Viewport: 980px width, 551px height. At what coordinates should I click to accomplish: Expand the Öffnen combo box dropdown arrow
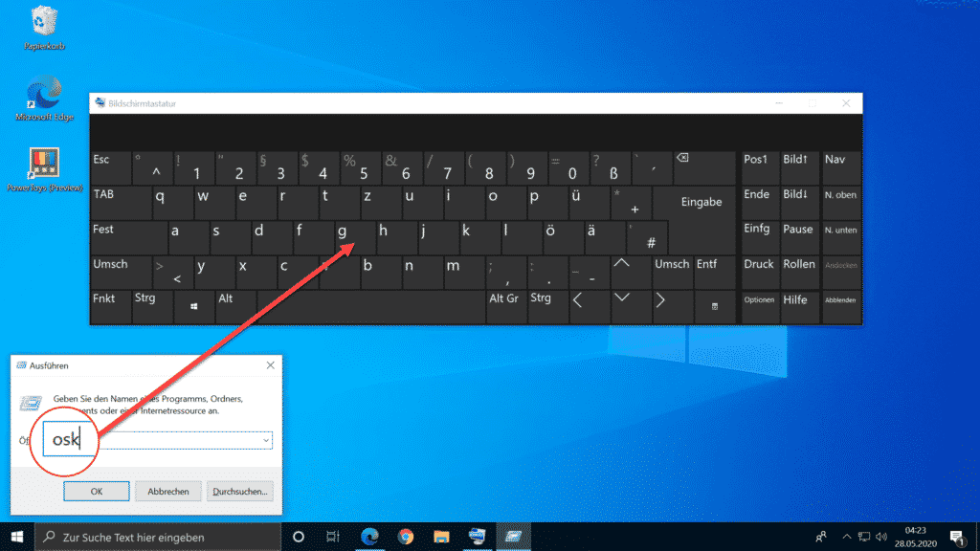pyautogui.click(x=266, y=440)
